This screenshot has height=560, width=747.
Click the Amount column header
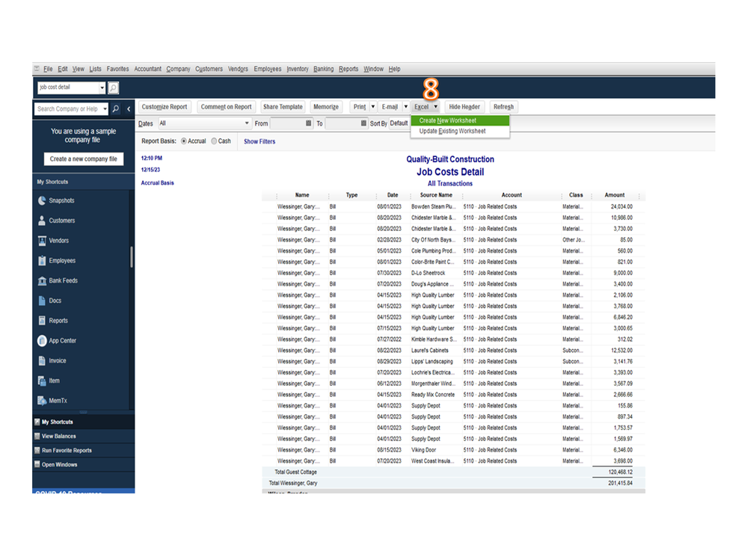tap(615, 195)
